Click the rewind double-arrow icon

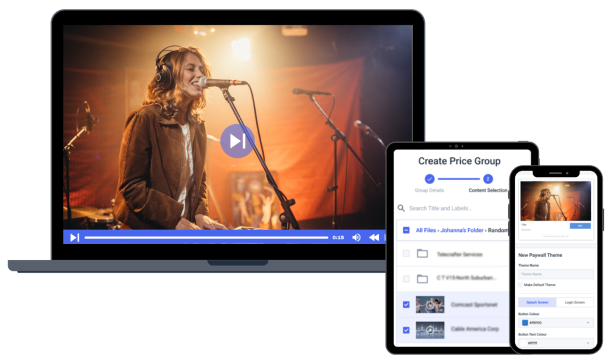coord(374,237)
